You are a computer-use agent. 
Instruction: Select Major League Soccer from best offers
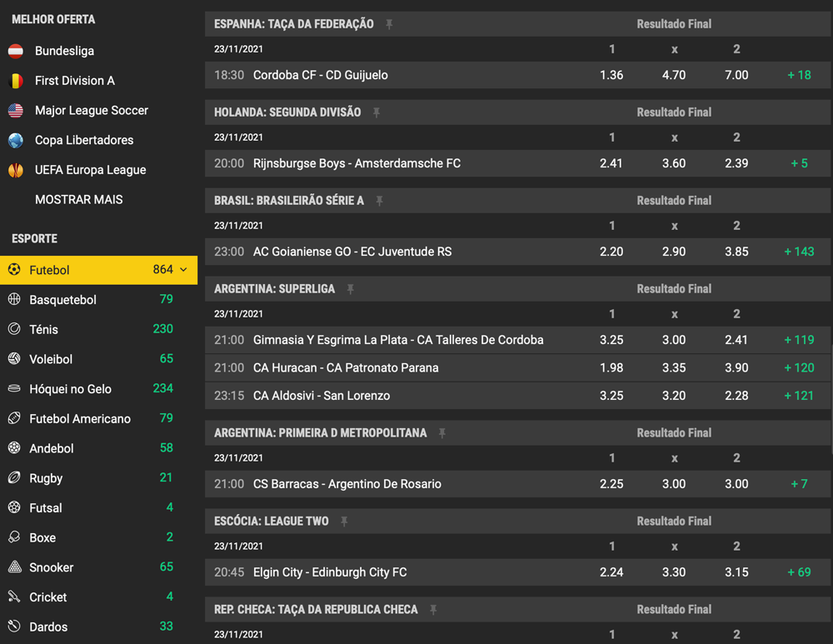tap(92, 111)
